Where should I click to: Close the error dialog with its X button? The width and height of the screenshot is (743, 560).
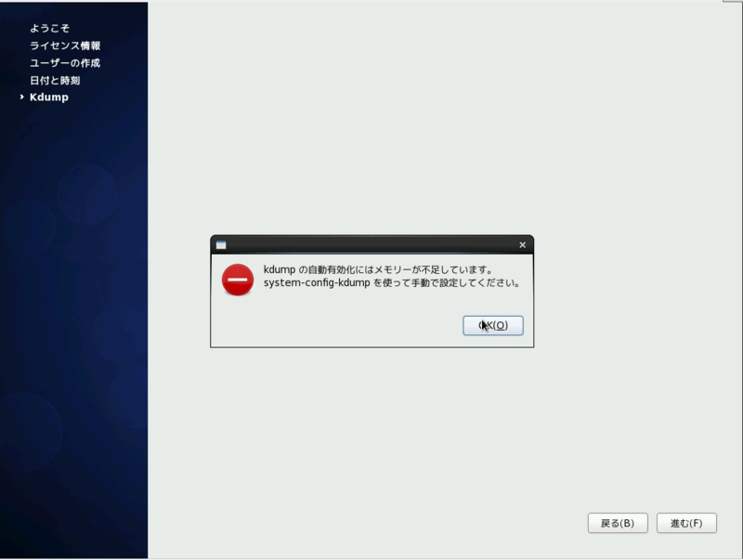pyautogui.click(x=522, y=245)
